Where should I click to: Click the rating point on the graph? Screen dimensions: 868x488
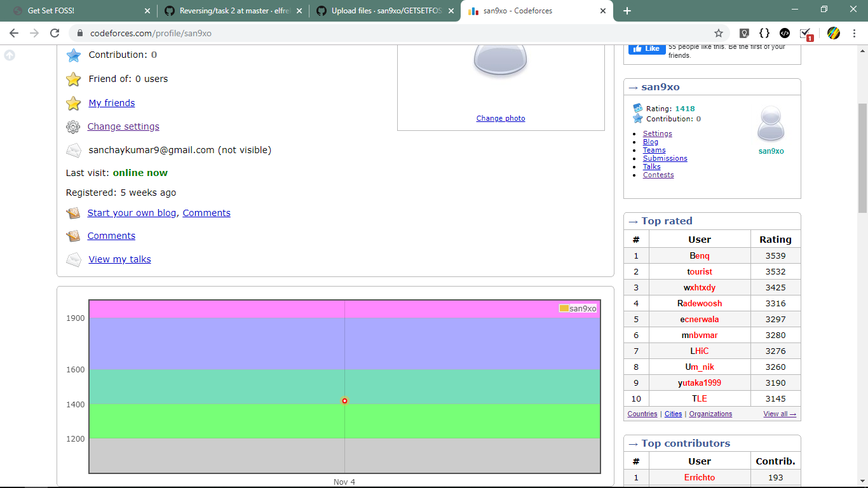(x=344, y=401)
